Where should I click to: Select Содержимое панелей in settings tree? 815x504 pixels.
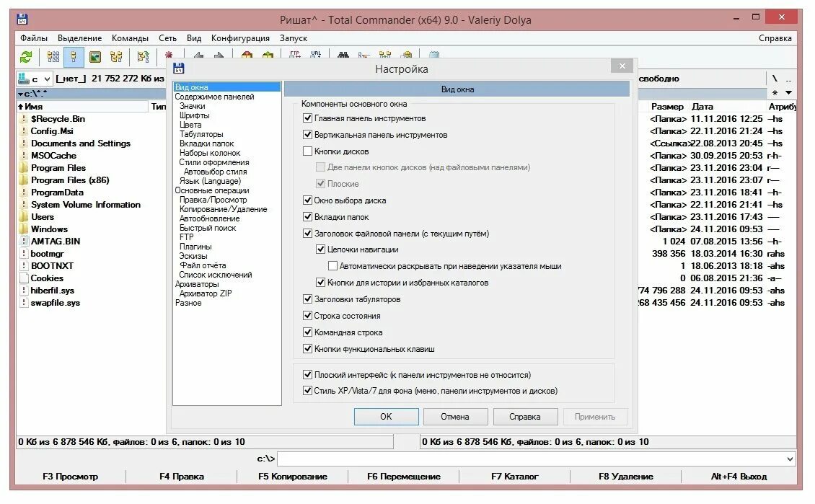[x=214, y=97]
